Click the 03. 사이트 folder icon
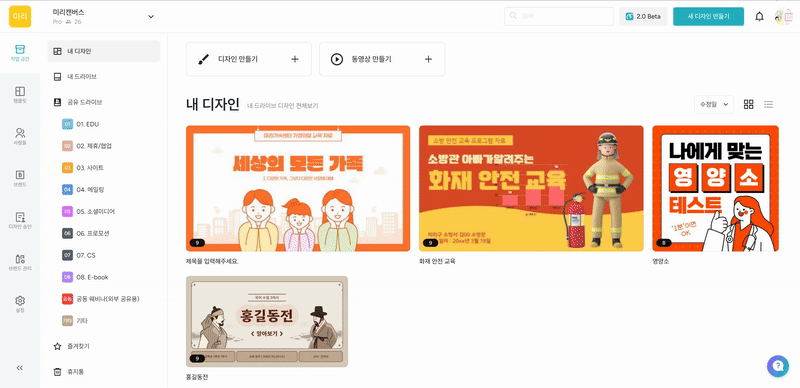This screenshot has height=388, width=800. tap(67, 167)
